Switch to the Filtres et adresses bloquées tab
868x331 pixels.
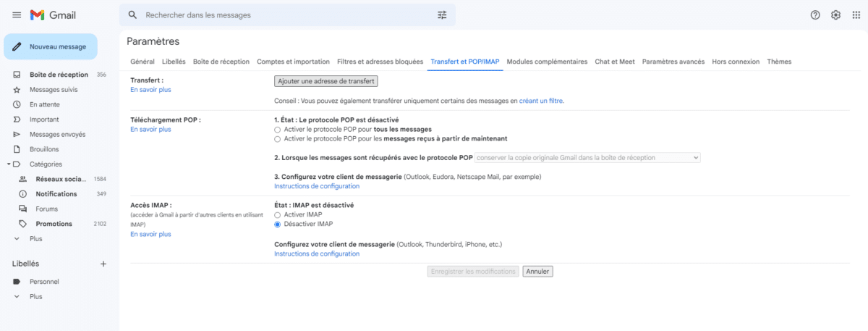click(x=380, y=62)
